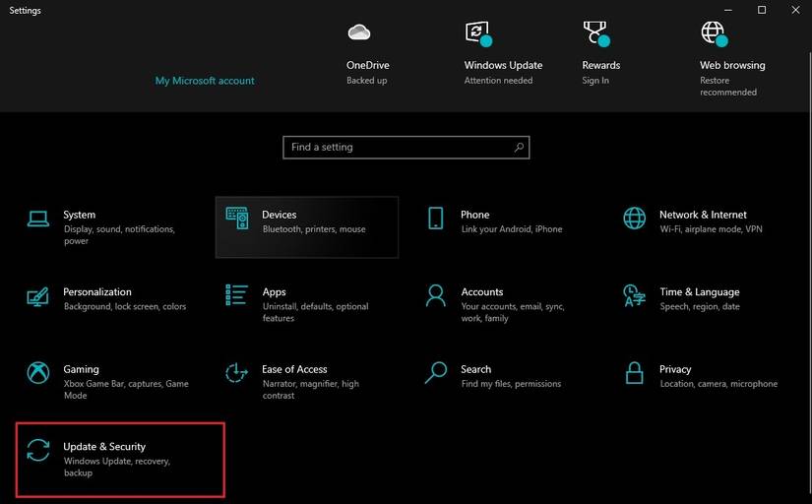Click 'Your accounts, email, sync, work, family'
Screen dimensions: 812x504
coord(513,312)
